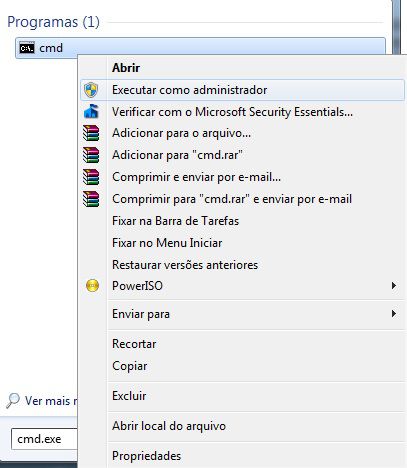
Task: Click WinRAR icon beside Comprimir e enviar por e-mail
Action: [91, 177]
